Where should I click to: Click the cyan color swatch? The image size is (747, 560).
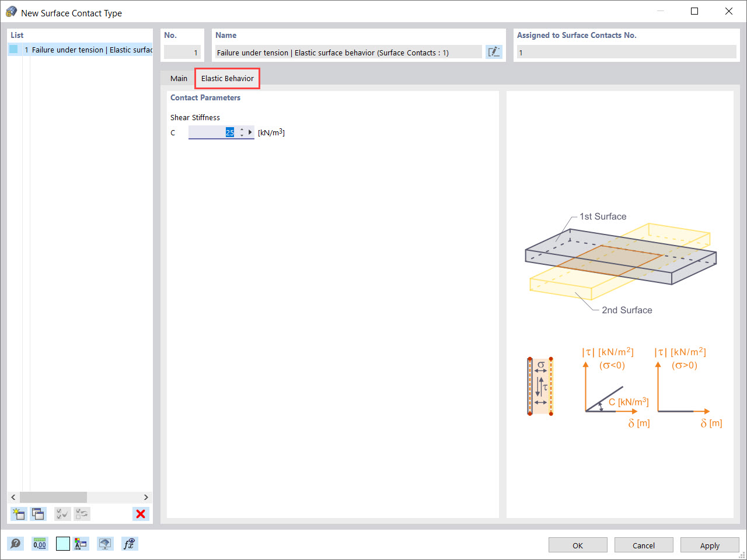(62, 543)
